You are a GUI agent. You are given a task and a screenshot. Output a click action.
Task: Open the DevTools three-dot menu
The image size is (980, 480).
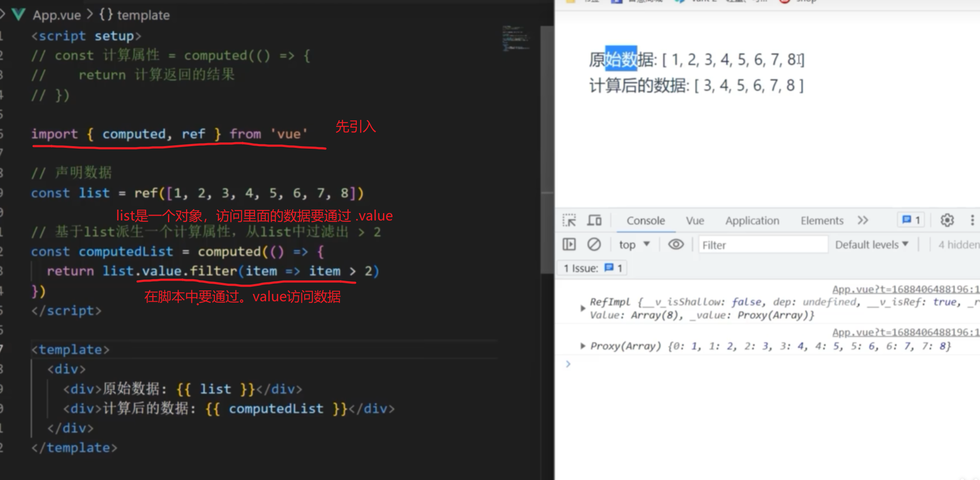972,220
